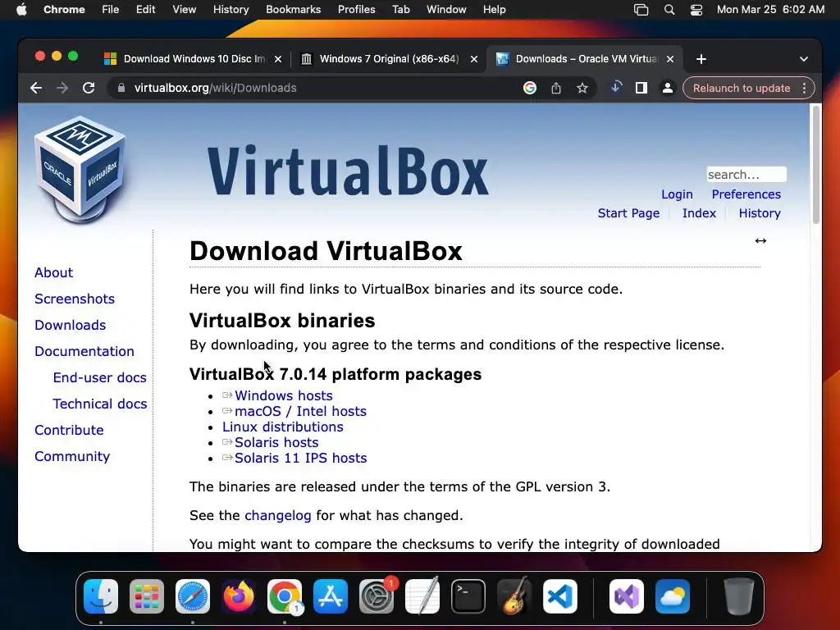Open the changelog link

[277, 515]
